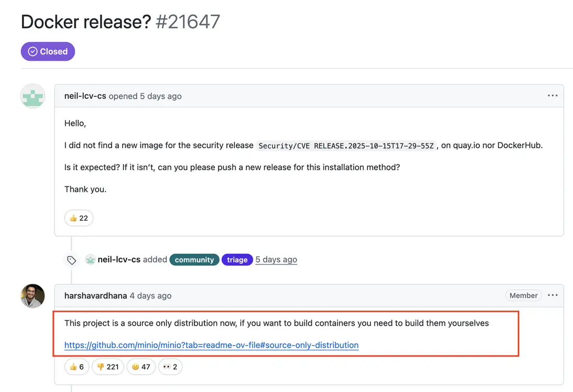Toggle thumbs up reaction with 22 votes
This screenshot has width=573, height=392.
pos(79,218)
